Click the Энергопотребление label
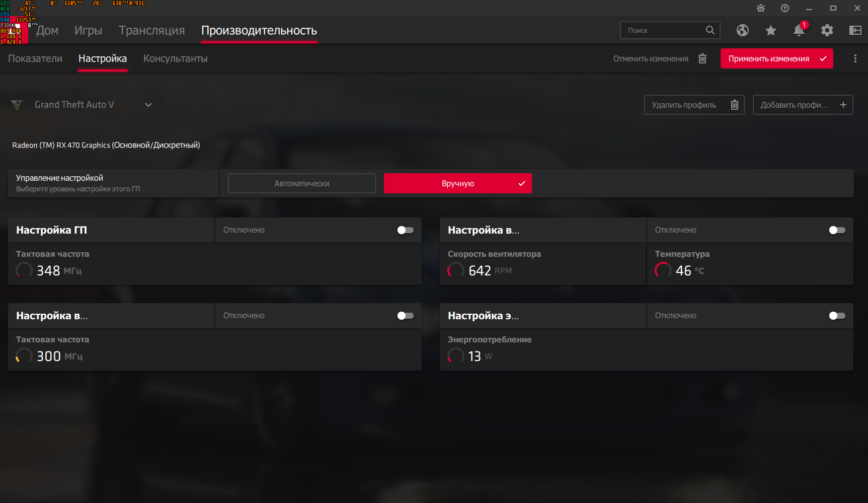The width and height of the screenshot is (868, 503). click(490, 339)
